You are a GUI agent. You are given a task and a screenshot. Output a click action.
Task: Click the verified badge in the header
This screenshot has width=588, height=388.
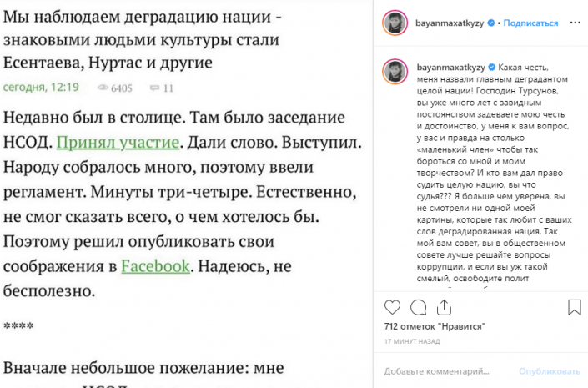(491, 24)
